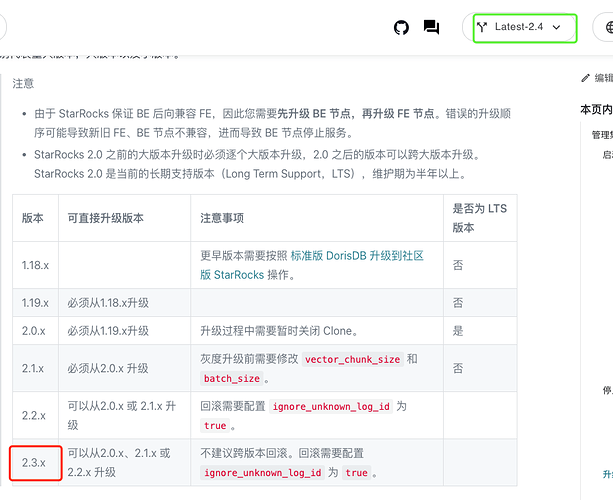
Task: Click the 可直接升级版本 column header
Action: click(104, 218)
